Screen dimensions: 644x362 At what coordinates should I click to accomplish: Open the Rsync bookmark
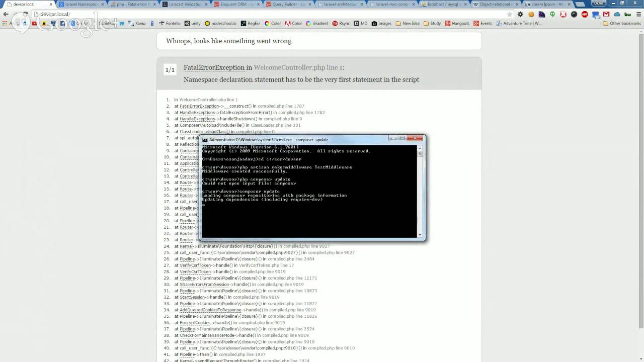coord(341,23)
